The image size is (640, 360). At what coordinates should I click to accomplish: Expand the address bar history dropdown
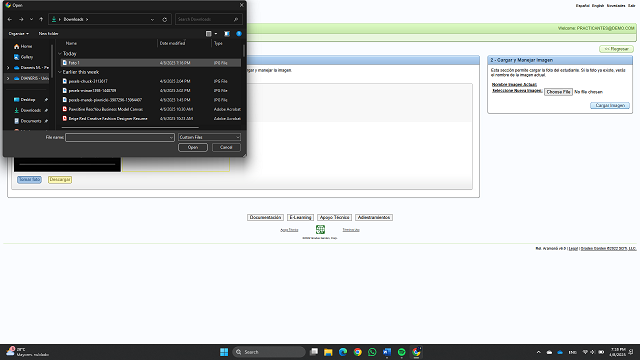(x=152, y=19)
